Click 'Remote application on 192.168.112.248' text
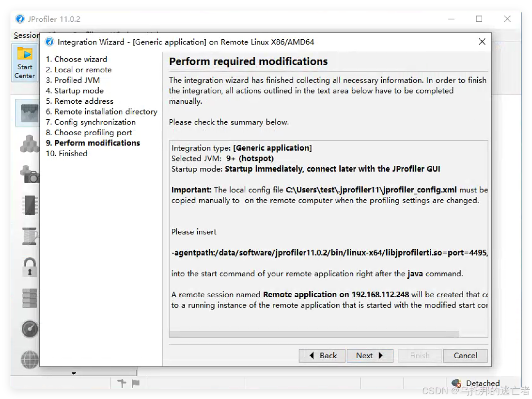Viewport: 532px width, 399px height. pyautogui.click(x=336, y=294)
